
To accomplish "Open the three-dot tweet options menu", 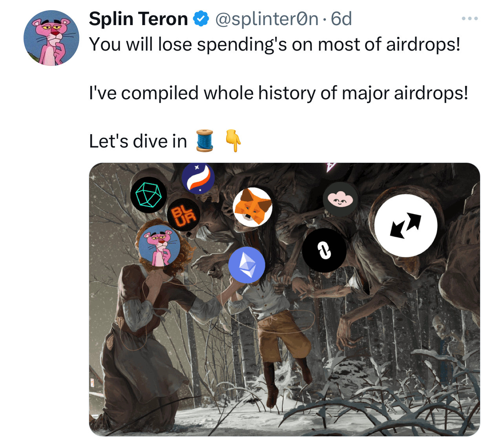I will (x=469, y=18).
